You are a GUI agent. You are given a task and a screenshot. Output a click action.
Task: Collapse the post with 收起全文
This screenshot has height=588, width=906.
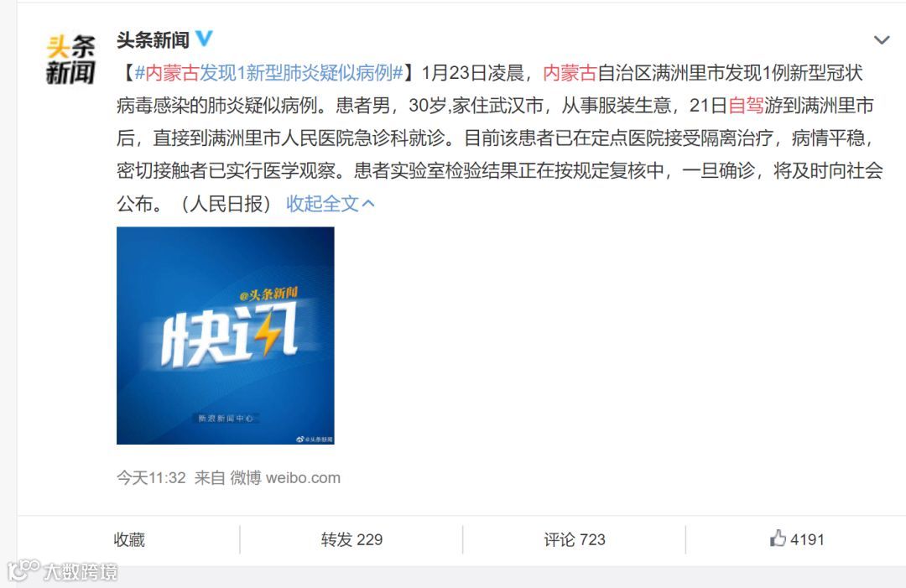tap(322, 203)
